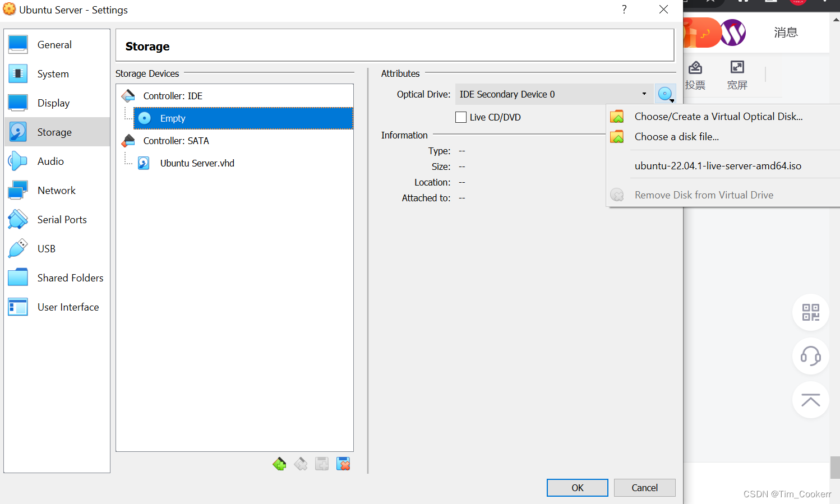Click the Add new storage controller icon
The image size is (840, 504).
coord(279,464)
